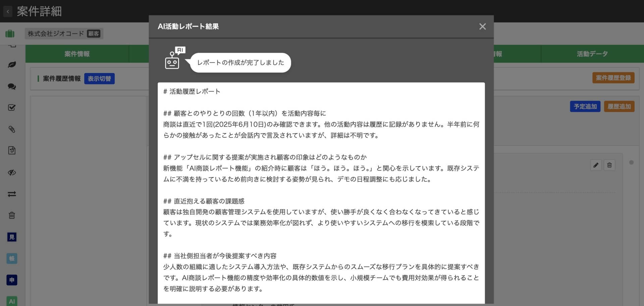Click the AI活動レポート結果 dialog title

188,26
